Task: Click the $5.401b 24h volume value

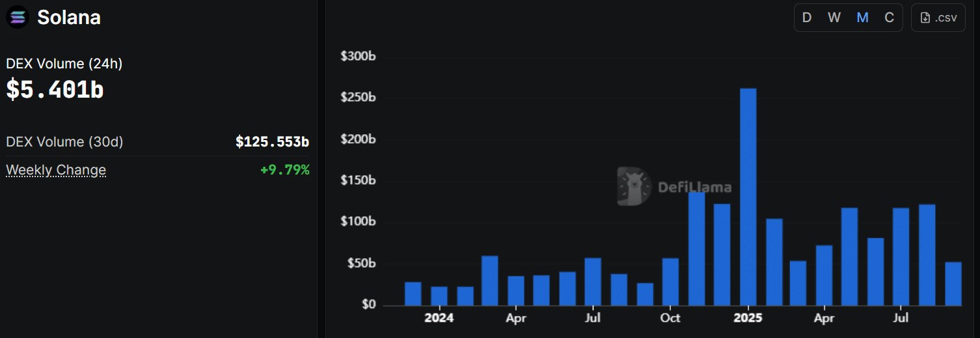Action: (55, 89)
